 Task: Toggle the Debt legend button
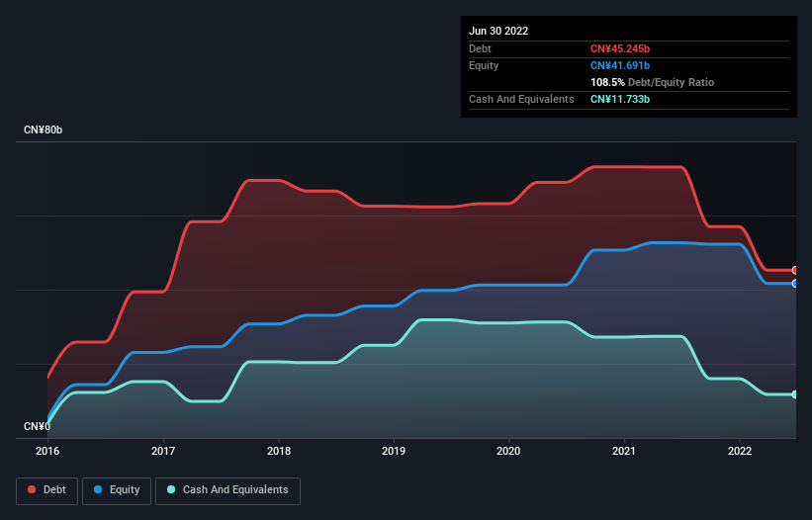pyautogui.click(x=46, y=490)
